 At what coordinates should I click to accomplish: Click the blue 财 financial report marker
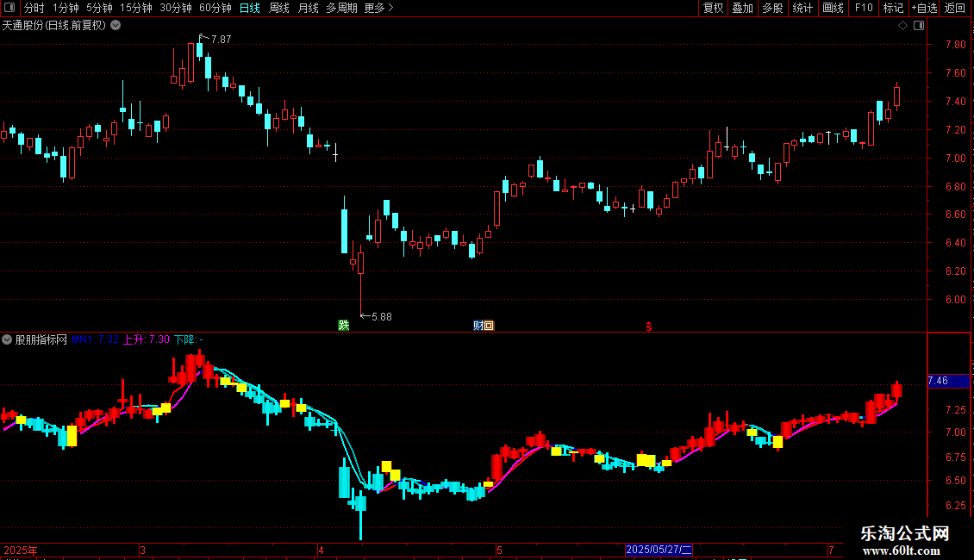(x=478, y=326)
